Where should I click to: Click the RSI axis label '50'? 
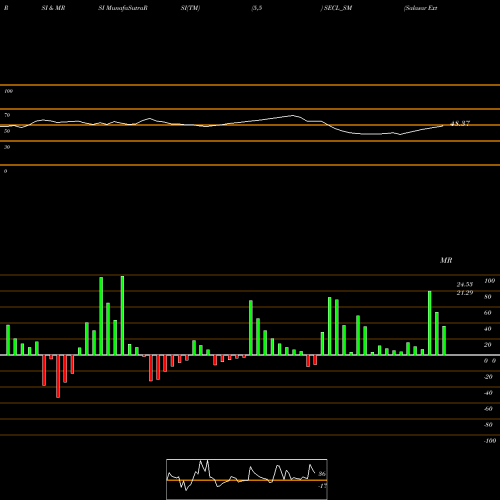click(7, 131)
